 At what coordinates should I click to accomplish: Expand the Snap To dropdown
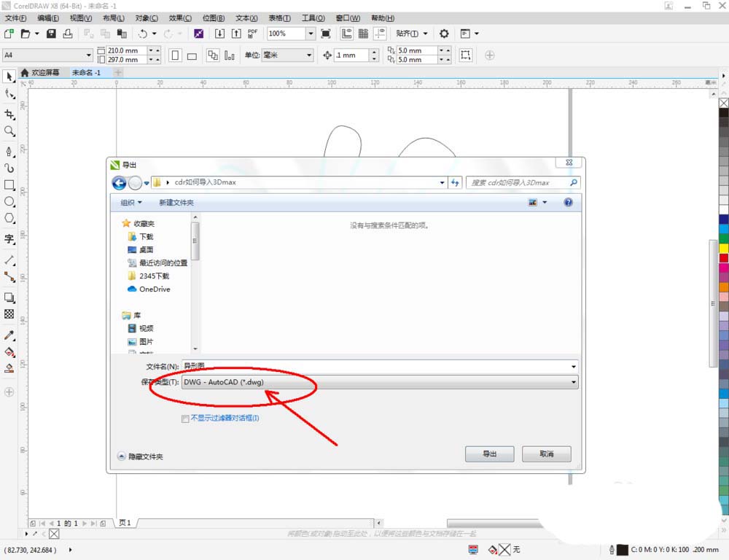(x=425, y=34)
